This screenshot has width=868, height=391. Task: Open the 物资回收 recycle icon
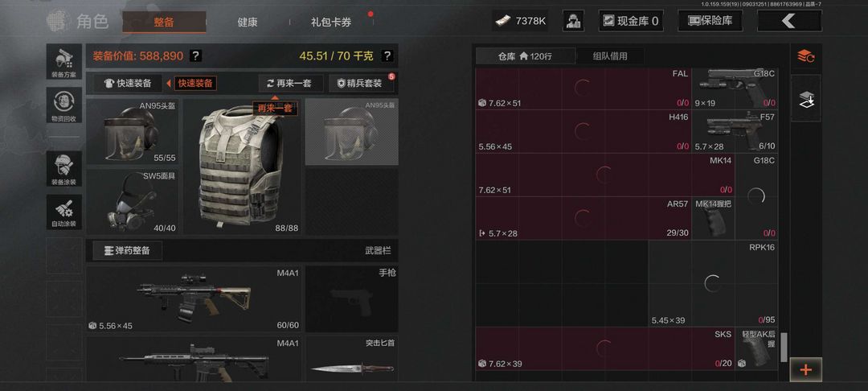pos(64,105)
